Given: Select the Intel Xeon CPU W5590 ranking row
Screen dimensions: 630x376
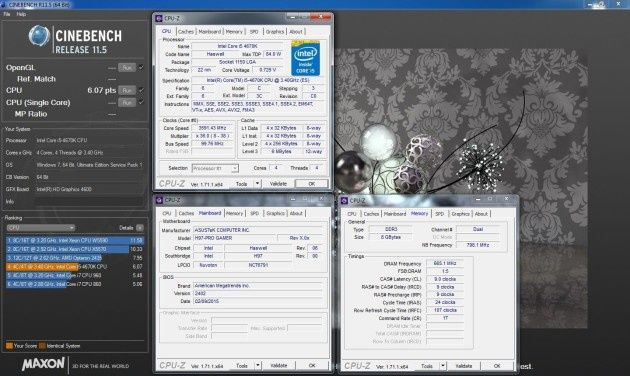Looking at the screenshot, I should coord(75,240).
